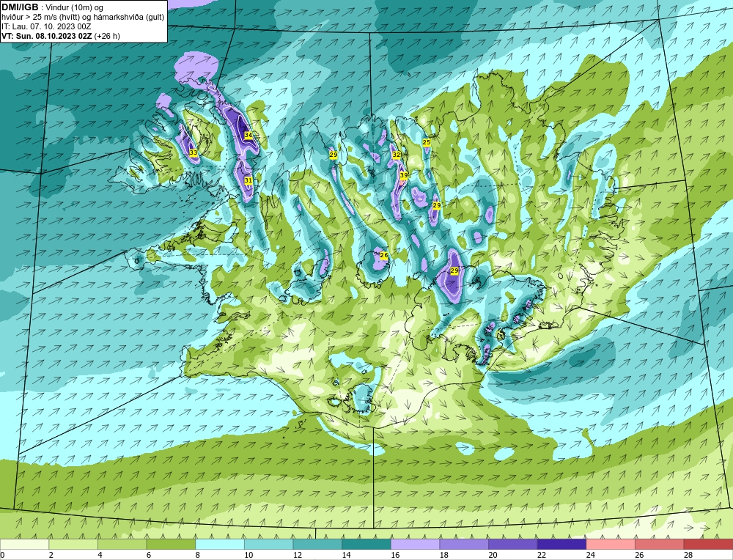Select the 'VT: Sun. 08.10.2023 02Z' valid time
Image resolution: width=733 pixels, height=560 pixels.
pyautogui.click(x=47, y=36)
